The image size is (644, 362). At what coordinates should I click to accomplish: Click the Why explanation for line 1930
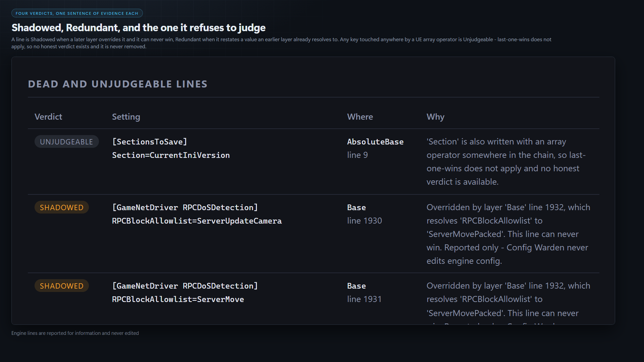pyautogui.click(x=508, y=234)
